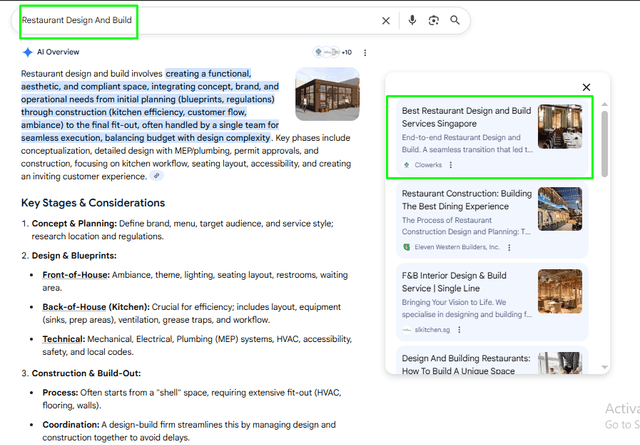Close the sources side panel

pos(586,88)
